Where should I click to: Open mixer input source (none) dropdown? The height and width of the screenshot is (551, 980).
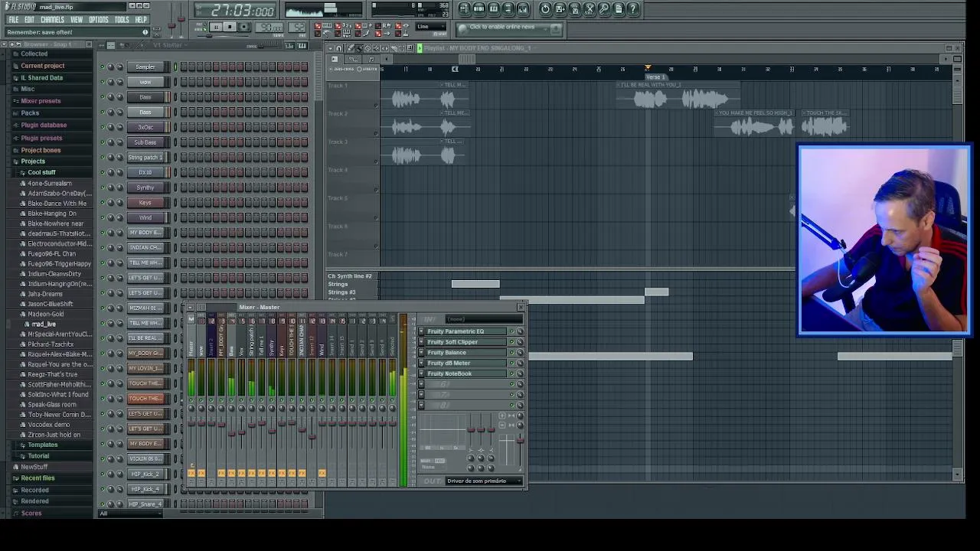tap(484, 319)
